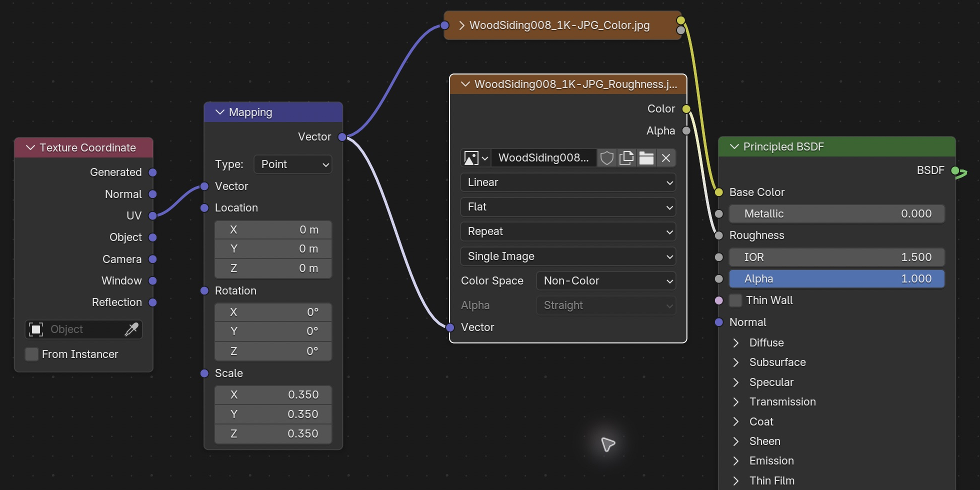Open the Flat projection dropdown
The height and width of the screenshot is (490, 980).
568,207
